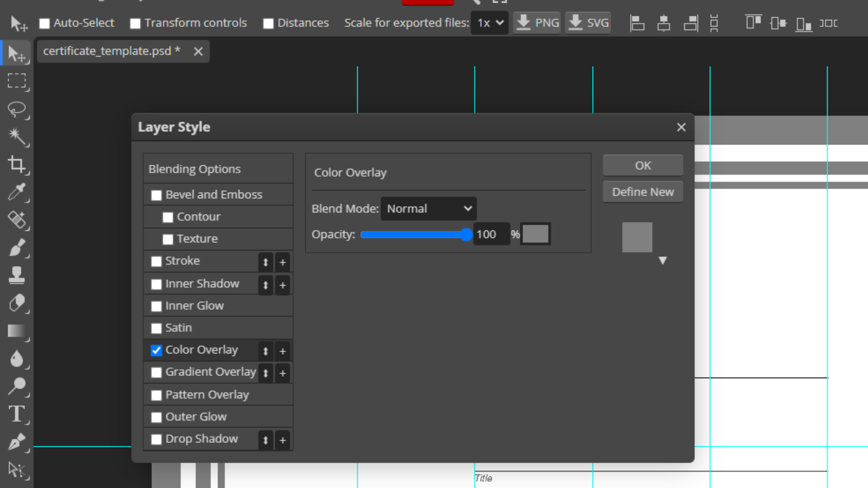
Task: Click the align left edges icon
Action: pos(637,23)
